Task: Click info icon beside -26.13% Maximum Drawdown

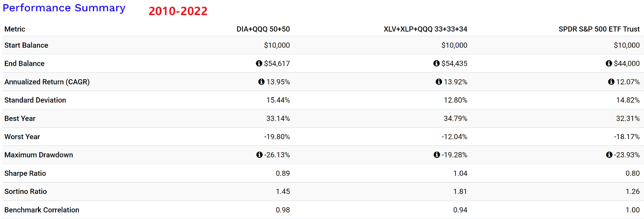Action: pyautogui.click(x=259, y=155)
